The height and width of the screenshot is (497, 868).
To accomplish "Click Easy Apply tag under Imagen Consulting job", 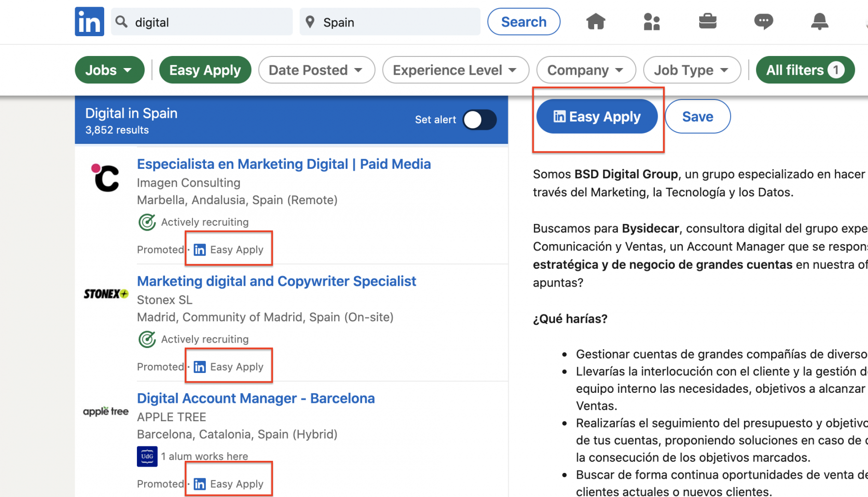I will click(x=229, y=249).
